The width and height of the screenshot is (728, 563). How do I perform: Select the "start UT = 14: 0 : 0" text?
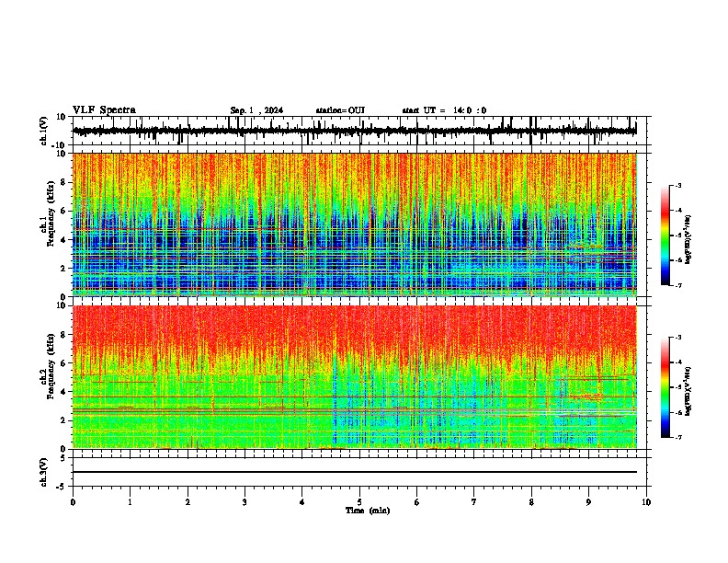click(x=444, y=110)
